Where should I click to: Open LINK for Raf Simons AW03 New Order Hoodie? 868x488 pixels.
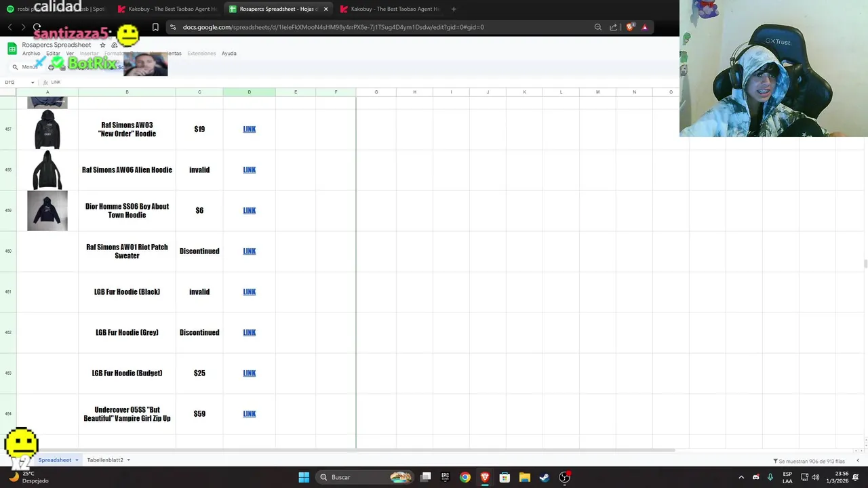pyautogui.click(x=249, y=129)
